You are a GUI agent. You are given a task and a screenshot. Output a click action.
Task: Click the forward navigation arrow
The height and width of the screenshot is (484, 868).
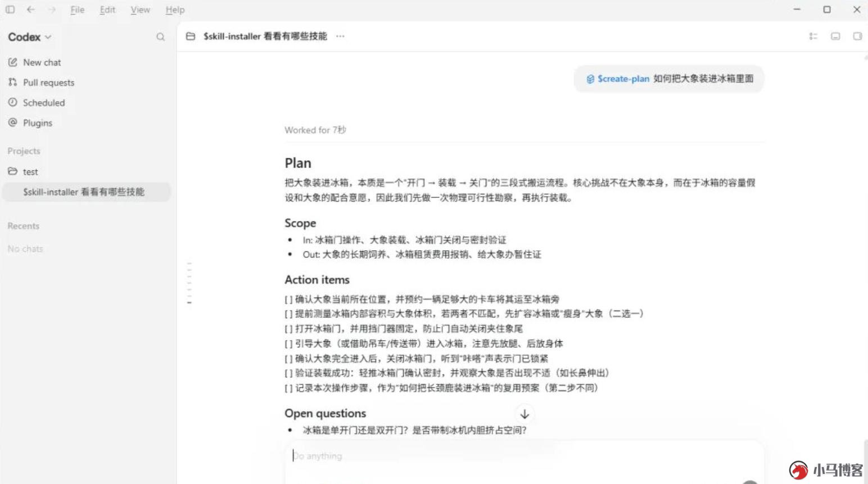point(52,10)
